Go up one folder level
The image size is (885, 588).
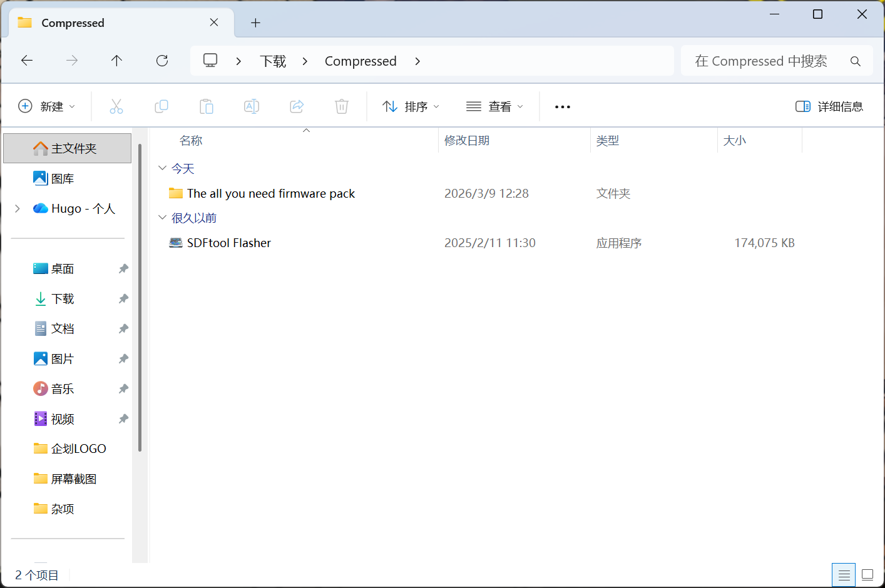click(116, 61)
